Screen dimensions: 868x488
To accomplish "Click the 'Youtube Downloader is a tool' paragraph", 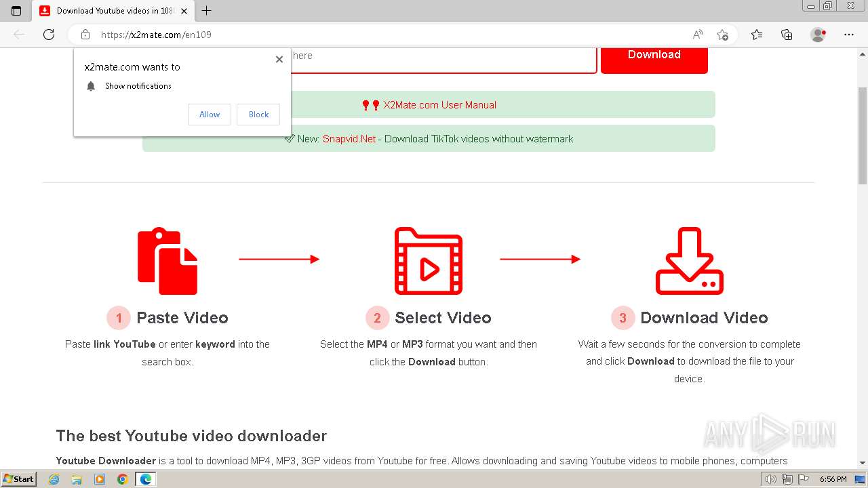I will tap(422, 461).
